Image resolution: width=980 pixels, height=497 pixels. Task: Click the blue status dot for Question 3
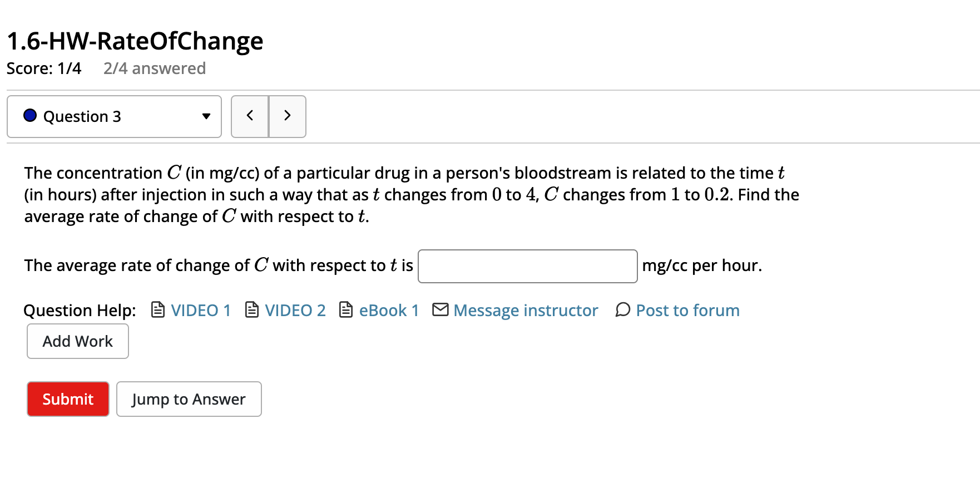(30, 115)
